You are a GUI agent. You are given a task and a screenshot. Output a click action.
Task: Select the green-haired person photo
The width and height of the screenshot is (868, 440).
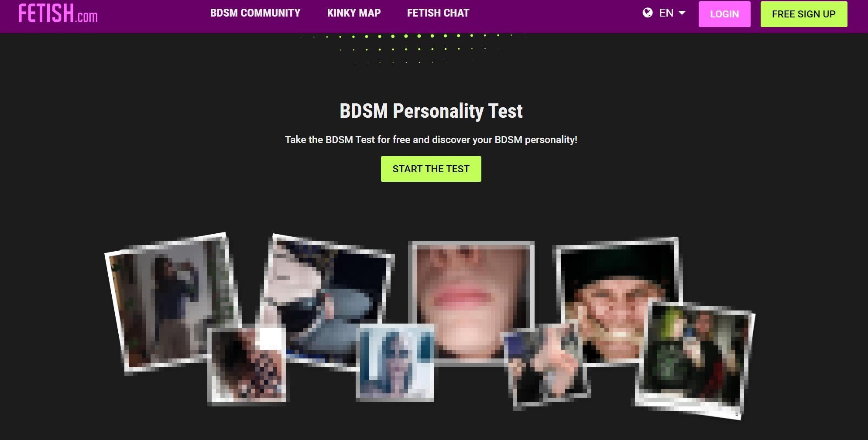point(695,360)
